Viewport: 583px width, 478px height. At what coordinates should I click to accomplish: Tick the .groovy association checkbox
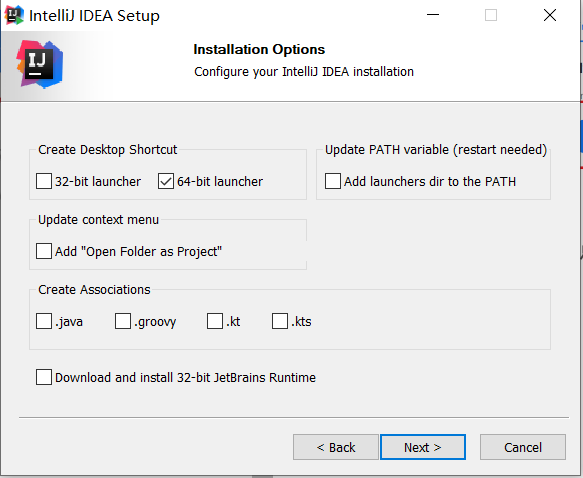(x=123, y=321)
